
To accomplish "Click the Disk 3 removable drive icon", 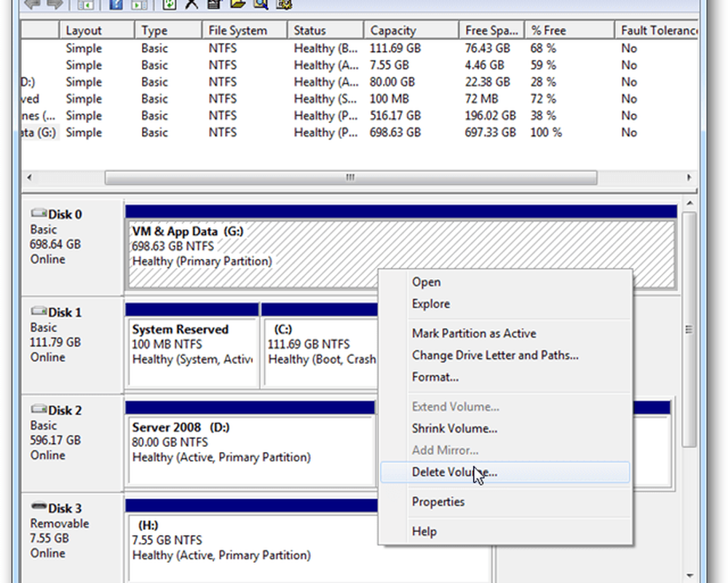I will 39,507.
